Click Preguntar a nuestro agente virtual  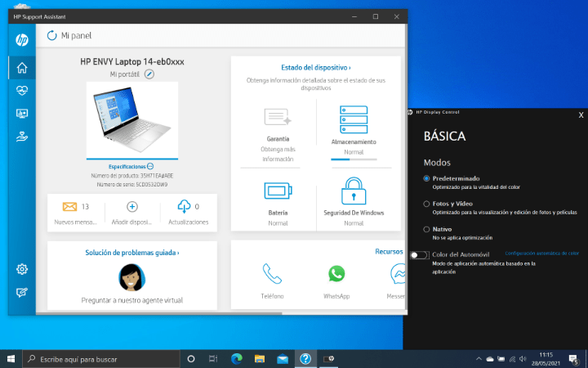[x=132, y=300]
